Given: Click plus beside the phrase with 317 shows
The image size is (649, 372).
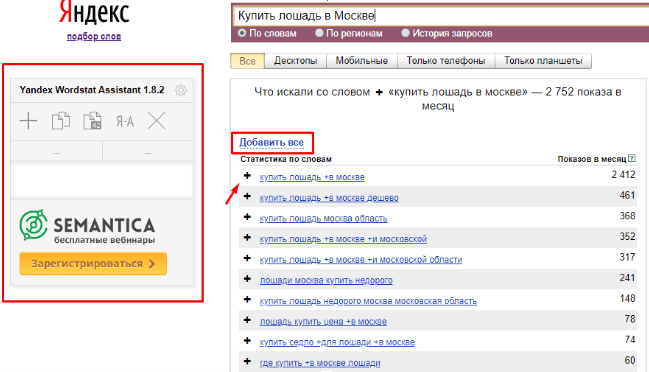Looking at the screenshot, I should 247,259.
